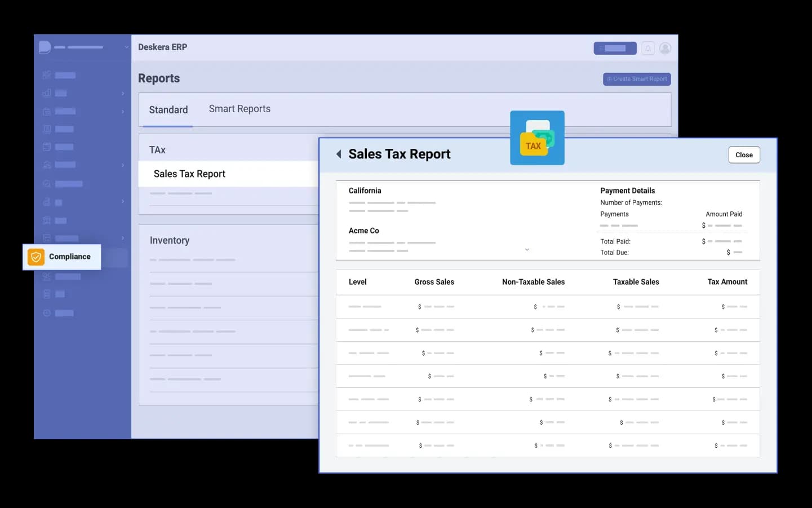Open the Smart Reports tab
The width and height of the screenshot is (812, 508).
tap(239, 109)
